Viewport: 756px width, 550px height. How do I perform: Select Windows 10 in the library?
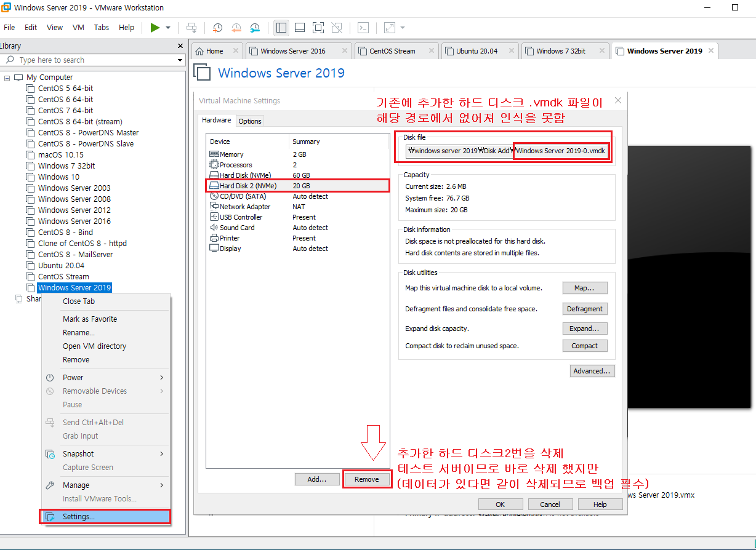point(58,177)
